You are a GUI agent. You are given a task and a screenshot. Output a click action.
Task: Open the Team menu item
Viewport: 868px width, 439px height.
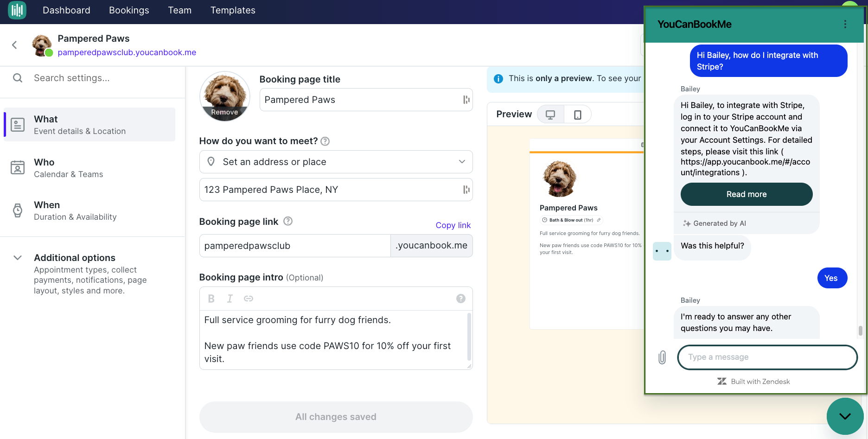coord(179,10)
